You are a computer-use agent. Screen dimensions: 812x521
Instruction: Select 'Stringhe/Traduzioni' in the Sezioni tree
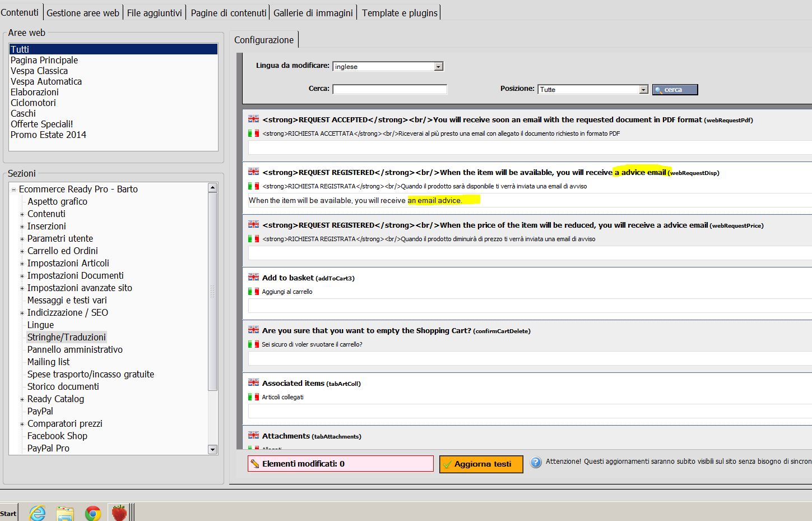(67, 337)
